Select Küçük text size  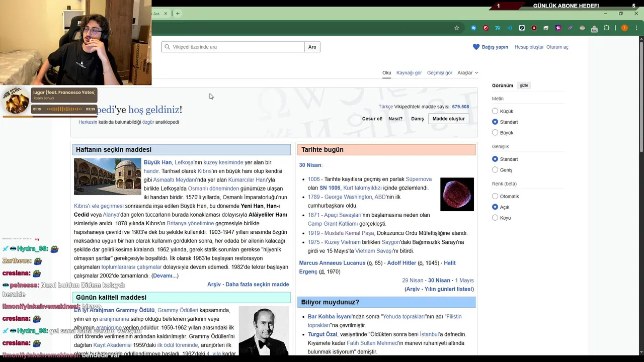click(x=495, y=111)
